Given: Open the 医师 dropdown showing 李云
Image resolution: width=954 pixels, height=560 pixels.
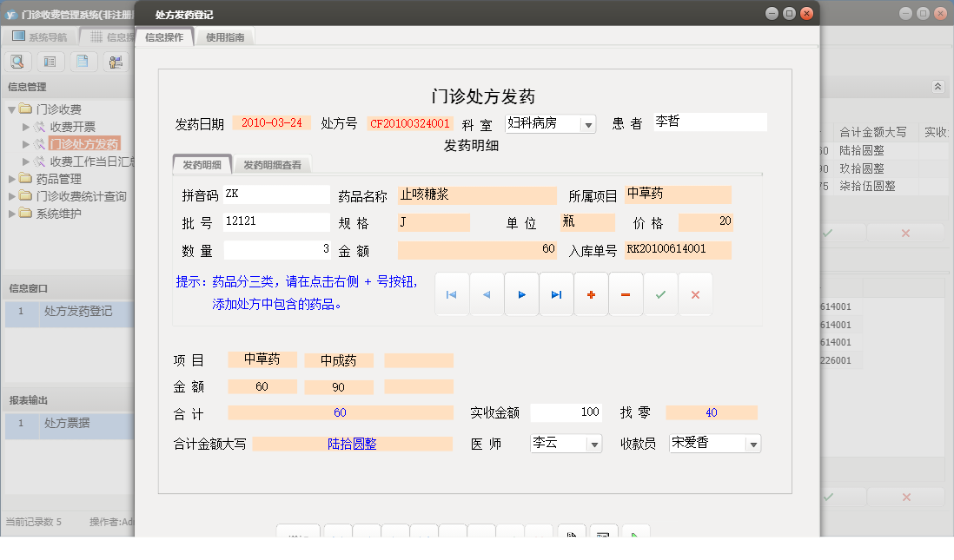Looking at the screenshot, I should tap(593, 443).
